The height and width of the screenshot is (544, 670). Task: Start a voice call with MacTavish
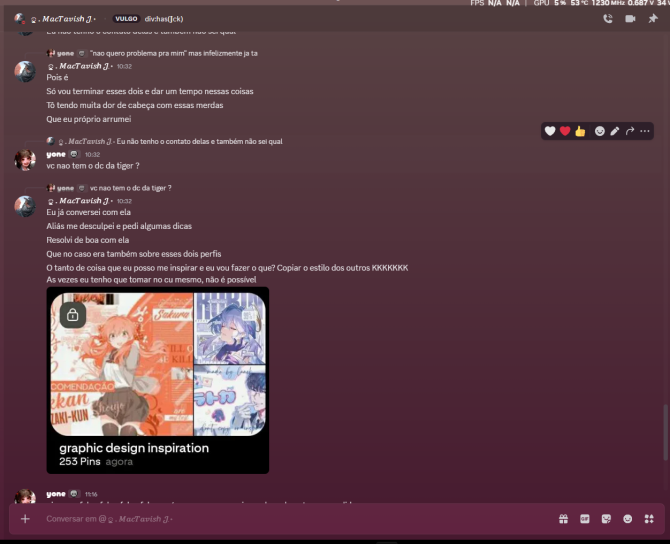click(x=608, y=19)
